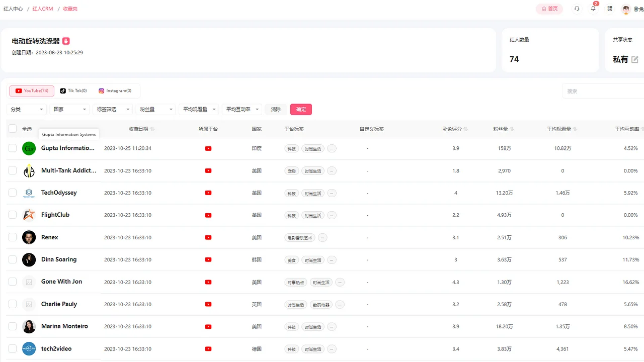Click Gupta Information Systems channel avatar
The height and width of the screenshot is (362, 644).
[x=29, y=148]
